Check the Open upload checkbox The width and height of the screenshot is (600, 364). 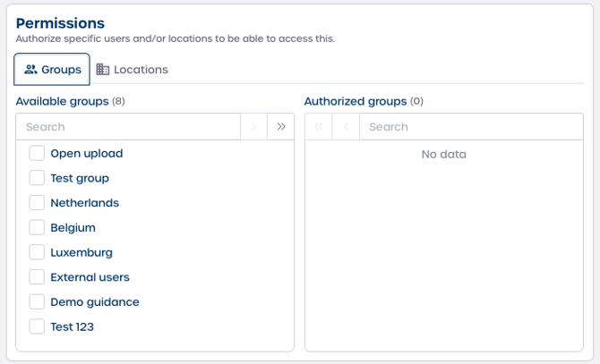(37, 154)
